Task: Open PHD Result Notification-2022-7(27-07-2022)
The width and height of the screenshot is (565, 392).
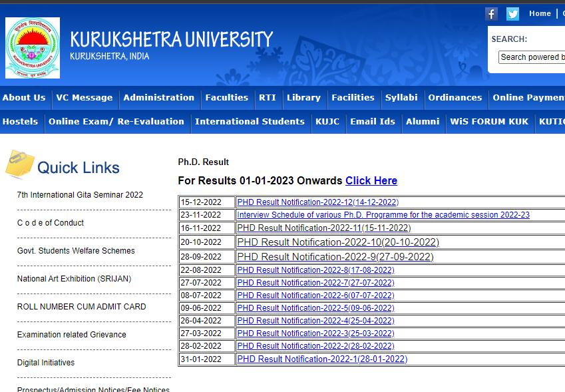Action: click(x=315, y=283)
